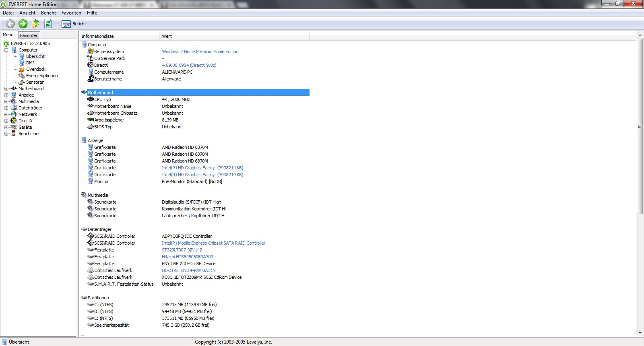Click the DirectX icon in tree
Screen dimensions: 644x346
(14, 121)
